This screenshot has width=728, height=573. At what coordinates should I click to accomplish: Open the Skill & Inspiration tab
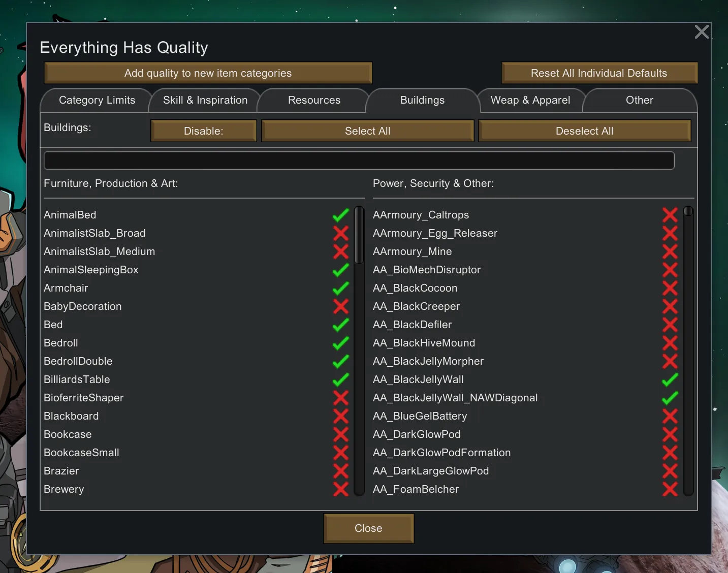205,100
